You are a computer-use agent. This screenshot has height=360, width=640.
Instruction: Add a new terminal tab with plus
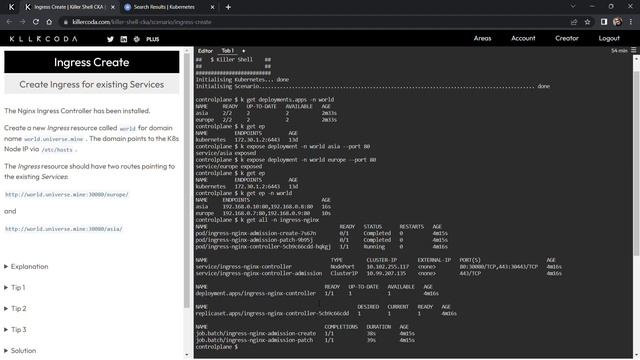click(x=244, y=51)
